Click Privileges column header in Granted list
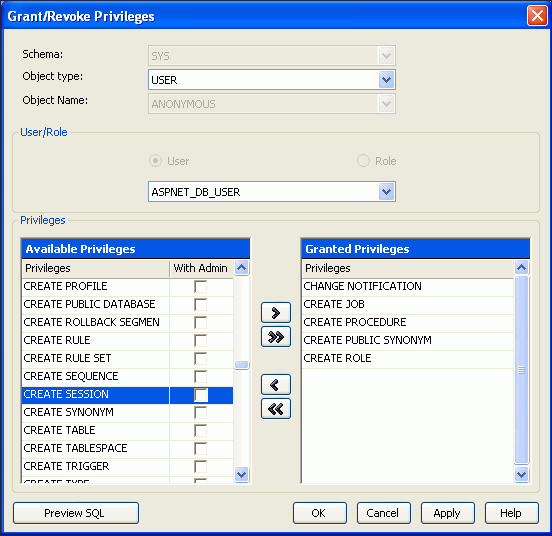Viewport: 552px width, 536px height. tap(408, 269)
